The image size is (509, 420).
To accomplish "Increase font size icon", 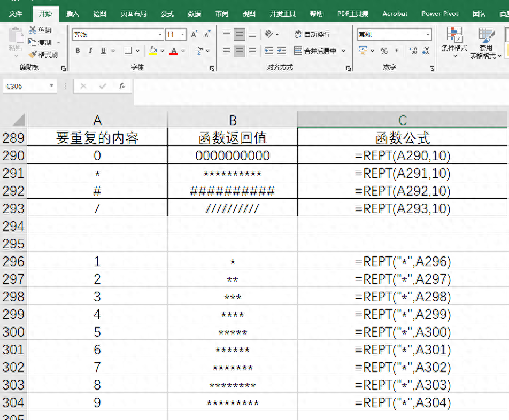I will 194,34.
